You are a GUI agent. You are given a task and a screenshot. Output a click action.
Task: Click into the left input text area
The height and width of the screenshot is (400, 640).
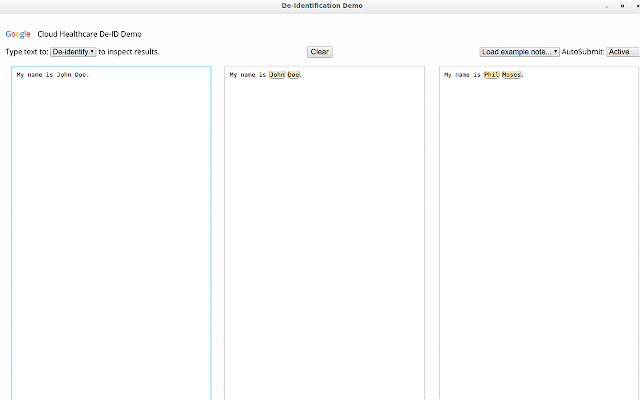111,233
